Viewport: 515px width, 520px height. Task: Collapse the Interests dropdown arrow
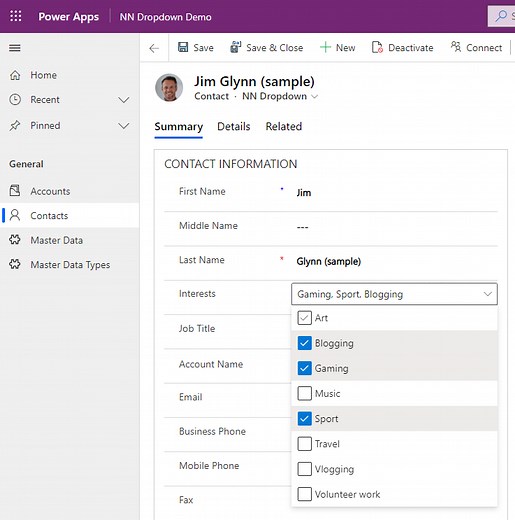point(488,294)
